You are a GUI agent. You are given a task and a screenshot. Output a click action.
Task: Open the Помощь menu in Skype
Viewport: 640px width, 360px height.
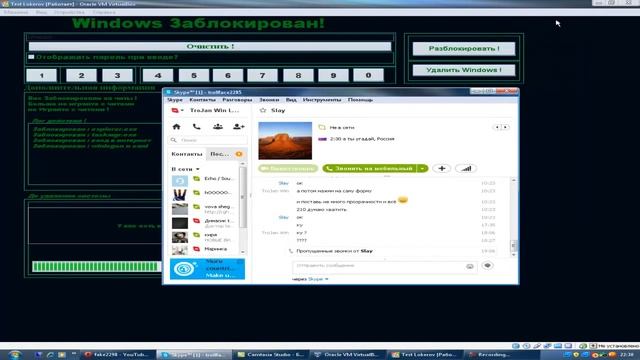360,100
